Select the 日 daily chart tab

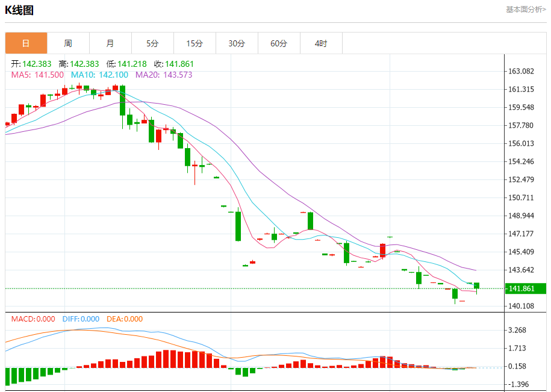click(x=26, y=43)
